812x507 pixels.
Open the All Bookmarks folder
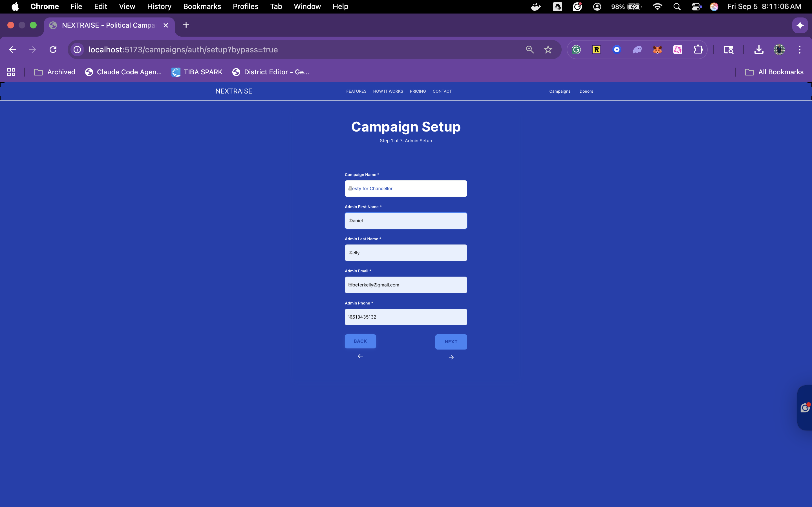click(x=775, y=72)
